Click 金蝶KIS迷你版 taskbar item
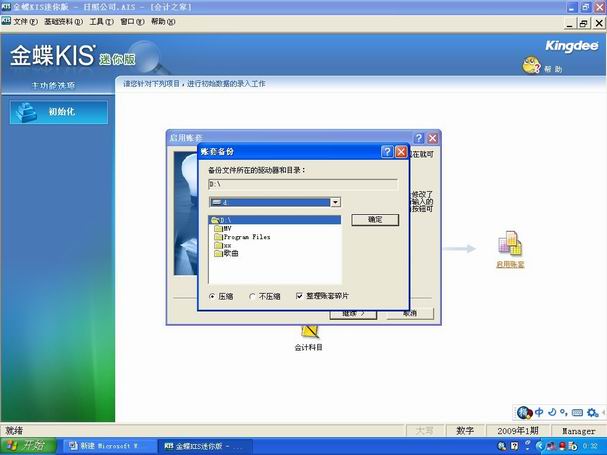 pos(205,446)
